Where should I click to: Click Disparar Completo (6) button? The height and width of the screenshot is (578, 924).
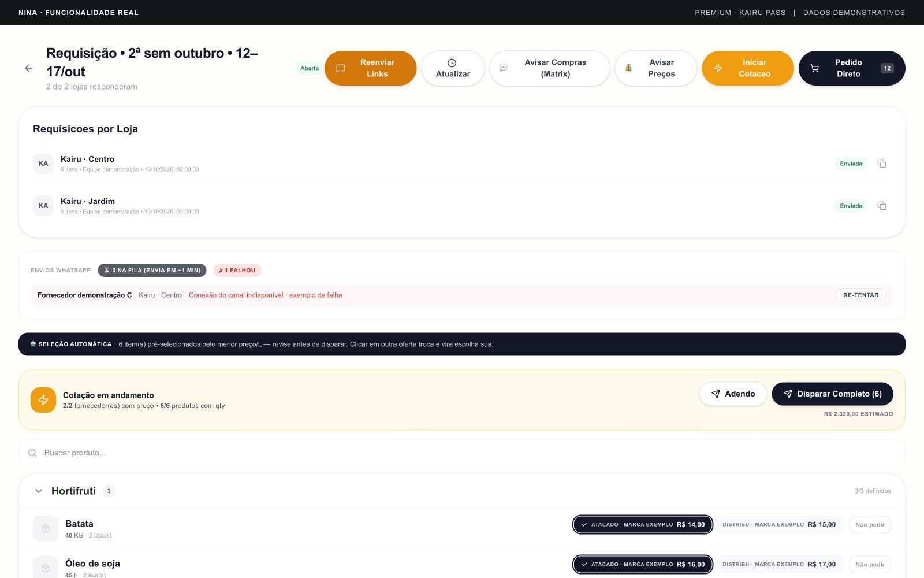[832, 394]
